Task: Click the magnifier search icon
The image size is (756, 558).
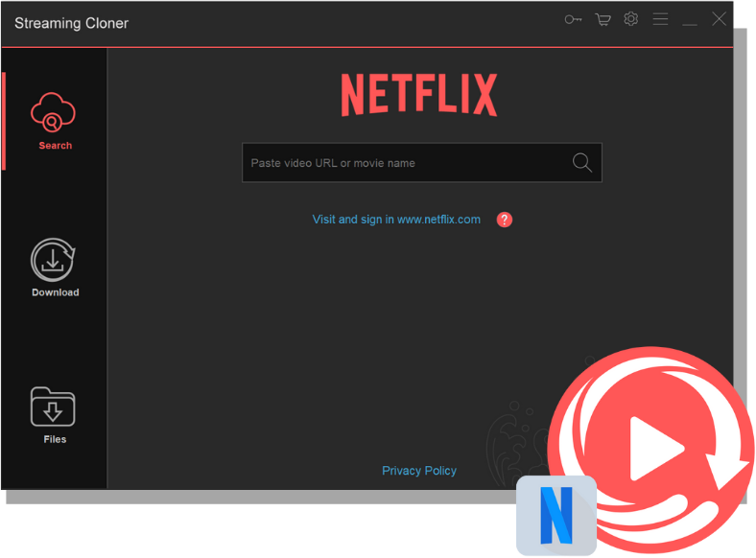Action: 582,162
